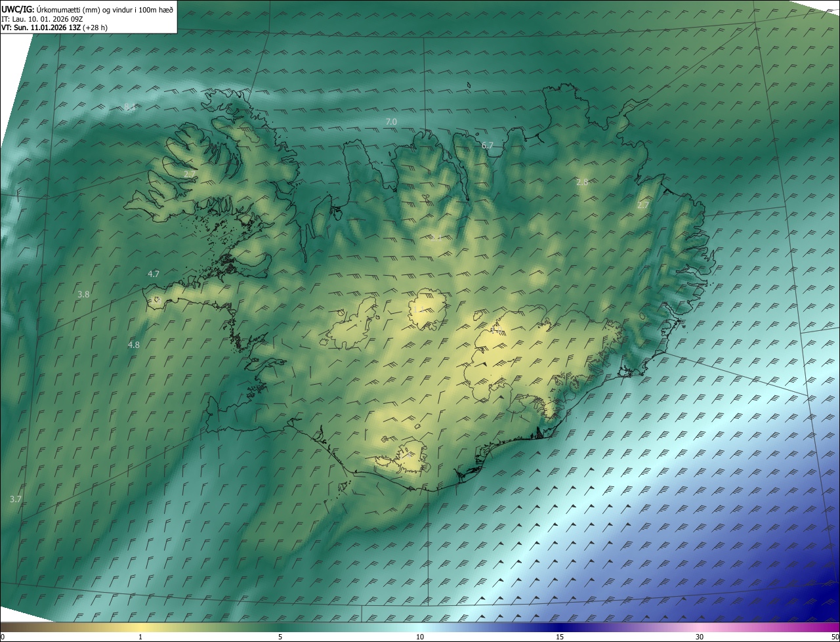Viewport: 840px width, 642px height.
Task: Select the VT: Sun. 11.01.2026 13Z line
Action: pyautogui.click(x=54, y=28)
